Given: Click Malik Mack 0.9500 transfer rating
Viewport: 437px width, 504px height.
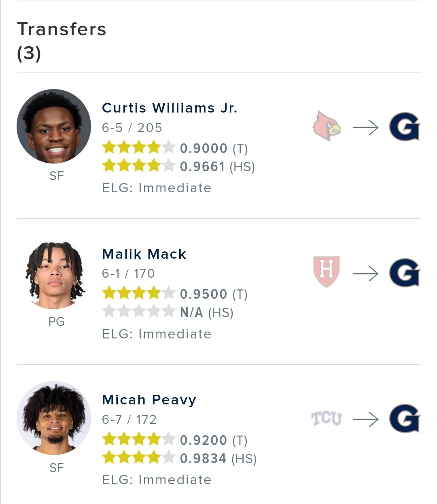Looking at the screenshot, I should 175,294.
